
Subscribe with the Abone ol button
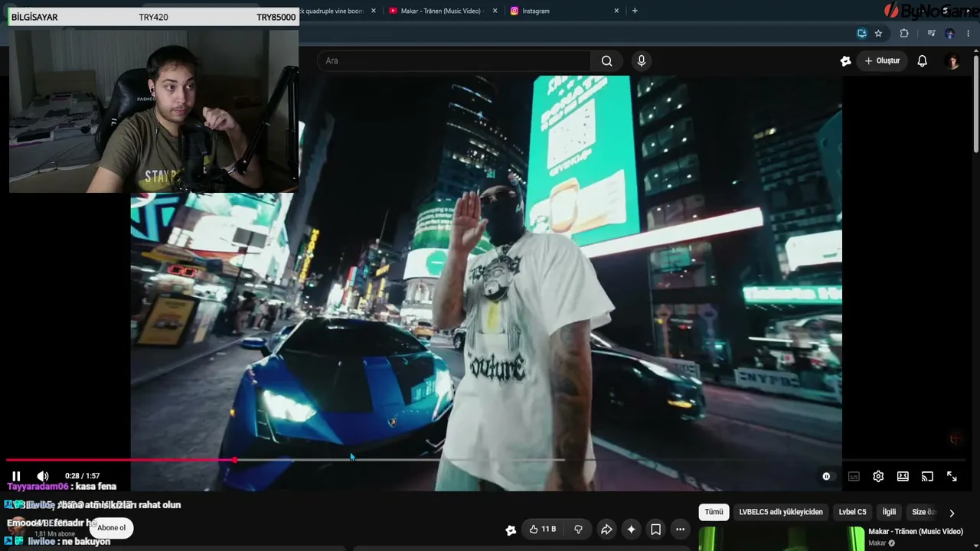(111, 527)
